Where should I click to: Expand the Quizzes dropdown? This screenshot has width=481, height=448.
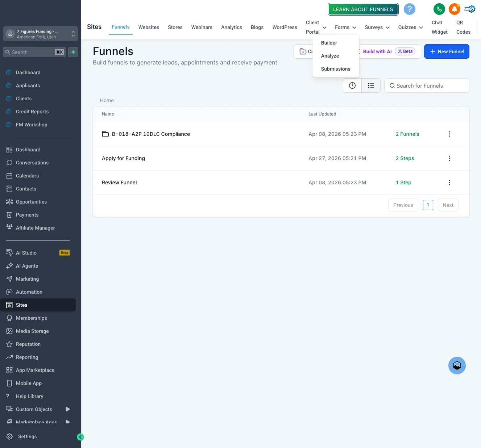(410, 27)
